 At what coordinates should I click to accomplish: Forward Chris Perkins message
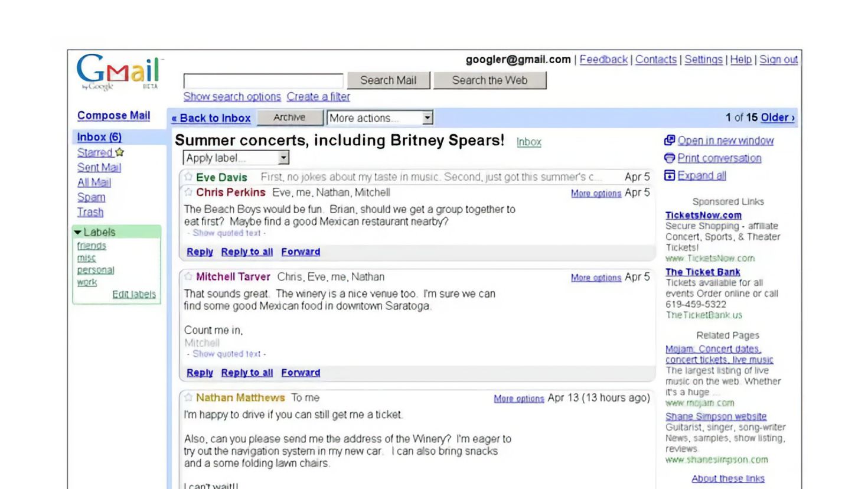(301, 252)
